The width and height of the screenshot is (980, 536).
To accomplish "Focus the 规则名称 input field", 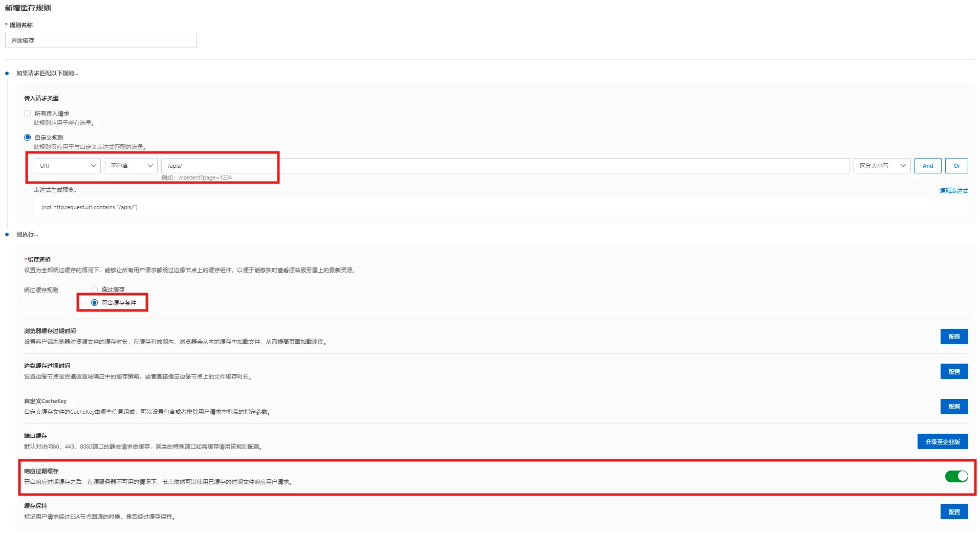I will [101, 40].
